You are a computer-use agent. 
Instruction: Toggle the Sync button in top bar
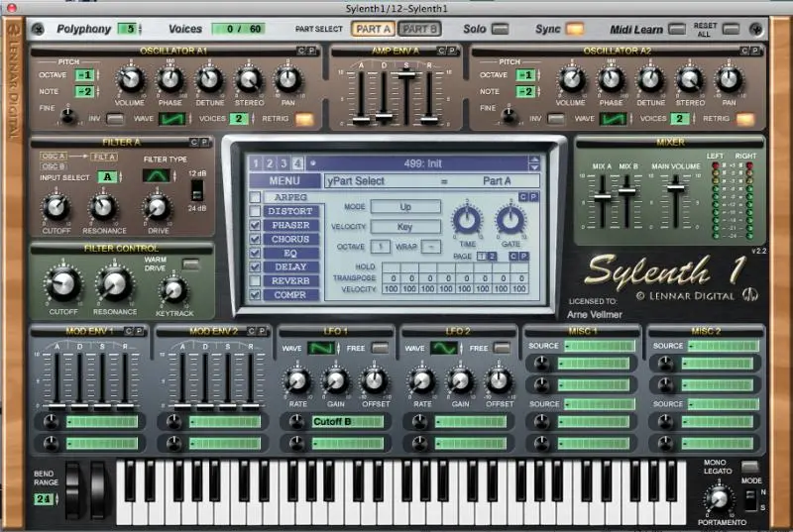(x=575, y=30)
